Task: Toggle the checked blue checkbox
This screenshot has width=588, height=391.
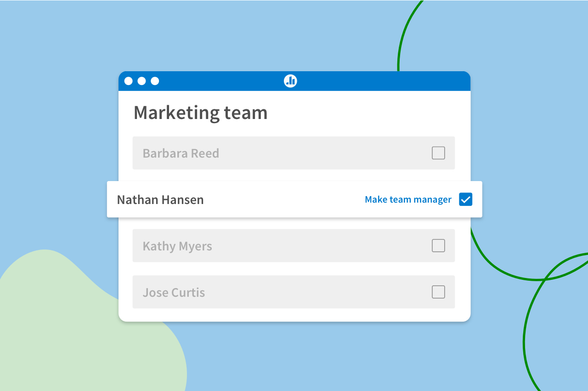Action: pyautogui.click(x=465, y=199)
